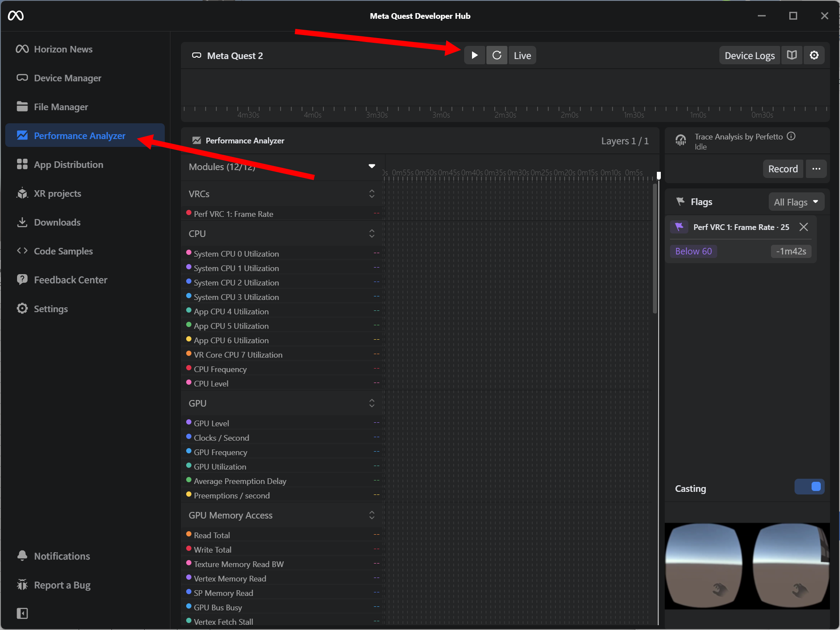Click the Meta Quest 2 headset icon
The width and height of the screenshot is (840, 630).
click(197, 56)
